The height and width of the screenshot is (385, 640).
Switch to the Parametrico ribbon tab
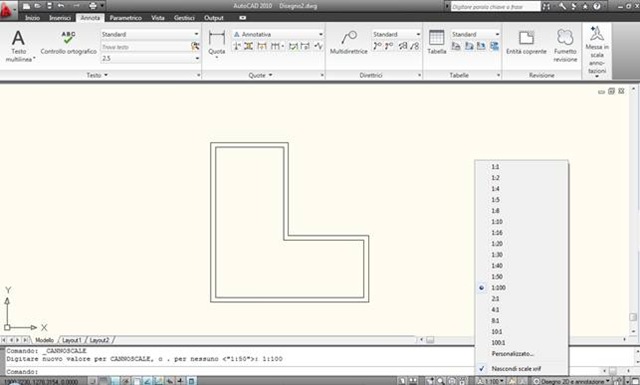point(125,18)
